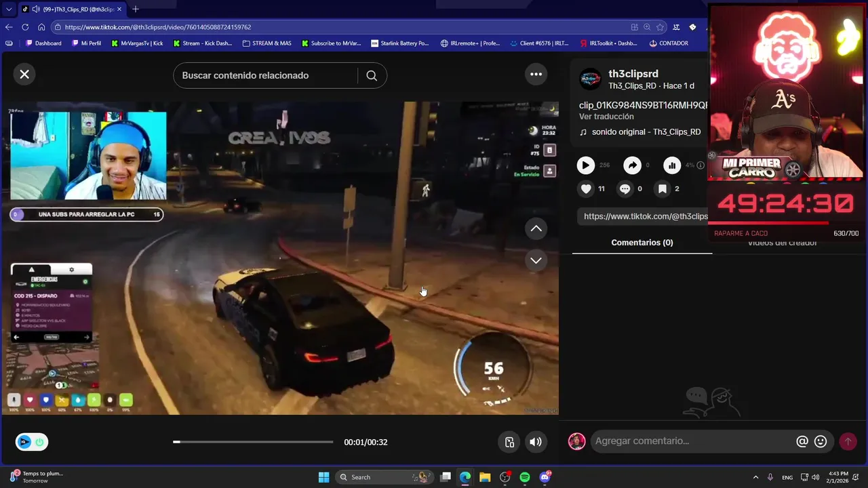Viewport: 868px width, 488px height.
Task: Click the favorites star in address bar
Action: coord(660,27)
